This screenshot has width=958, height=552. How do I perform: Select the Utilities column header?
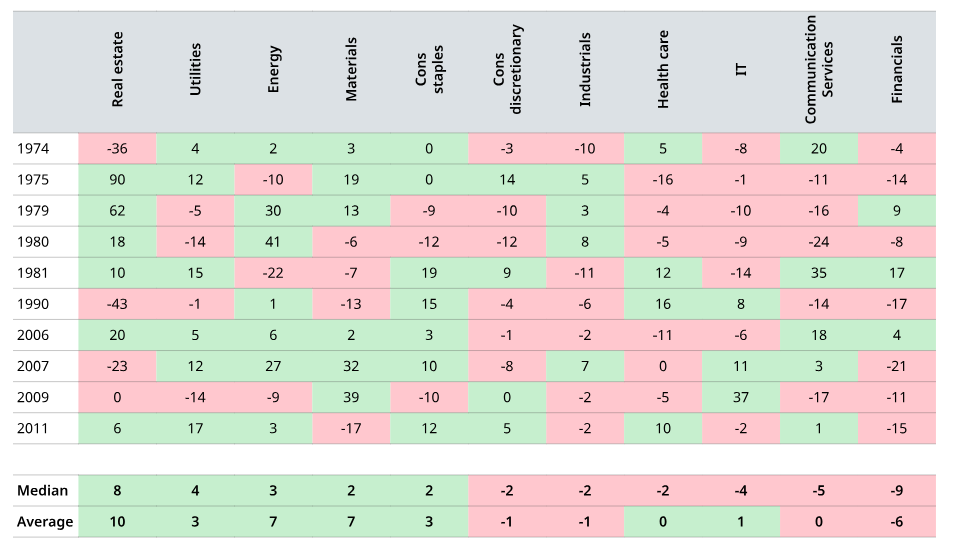click(195, 70)
